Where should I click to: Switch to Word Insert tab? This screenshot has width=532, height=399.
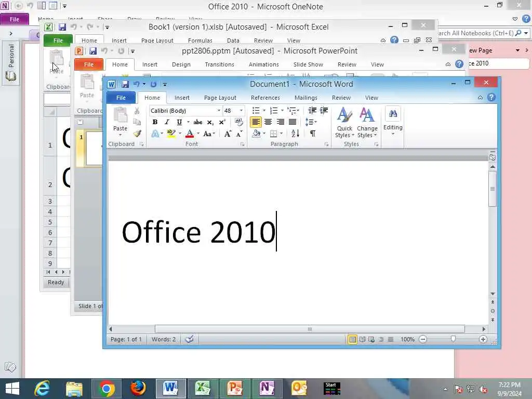click(x=182, y=98)
